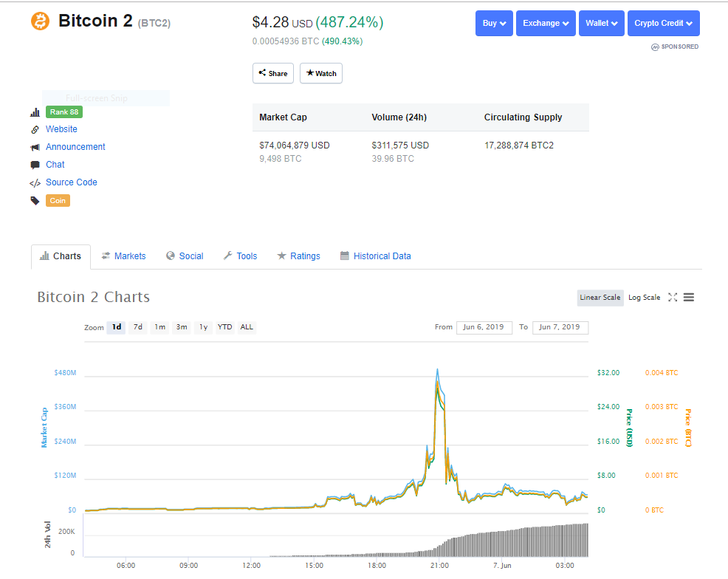Open the Wallet dropdown
728x579 pixels.
pos(601,23)
